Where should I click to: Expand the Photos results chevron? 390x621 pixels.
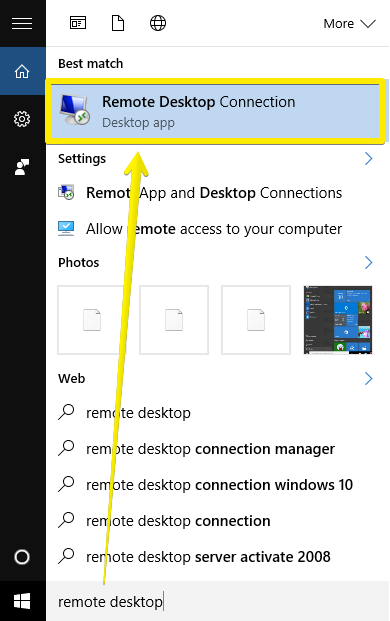(x=369, y=262)
